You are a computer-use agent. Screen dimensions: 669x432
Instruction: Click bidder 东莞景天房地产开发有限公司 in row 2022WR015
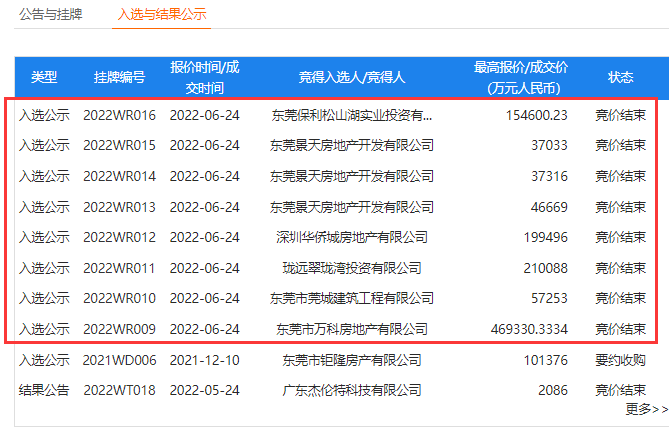[x=352, y=145]
